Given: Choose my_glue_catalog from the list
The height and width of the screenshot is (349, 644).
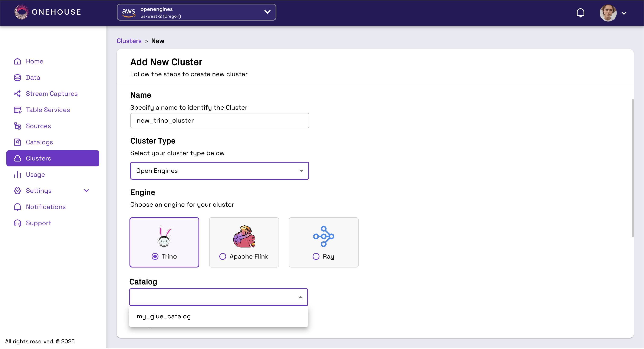Looking at the screenshot, I should click(x=164, y=316).
